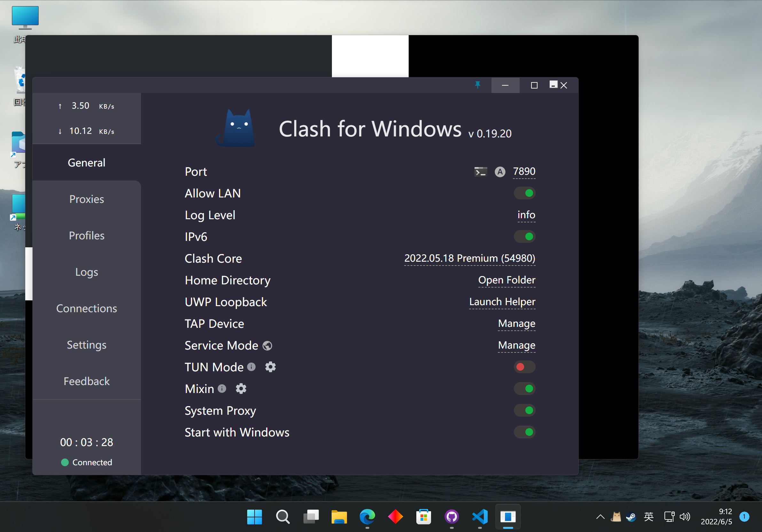Viewport: 762px width, 532px height.
Task: Click Open Folder for Home Directory
Action: (x=507, y=280)
